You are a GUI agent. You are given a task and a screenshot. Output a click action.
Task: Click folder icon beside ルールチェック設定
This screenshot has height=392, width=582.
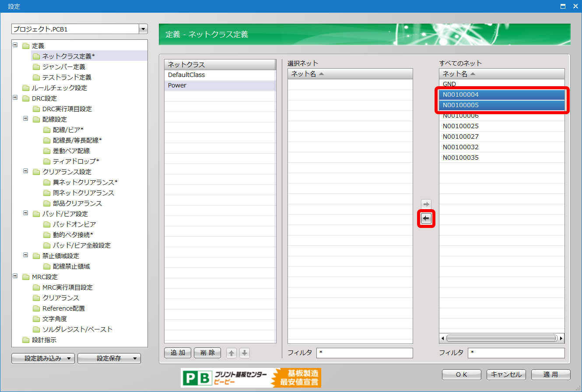click(26, 88)
